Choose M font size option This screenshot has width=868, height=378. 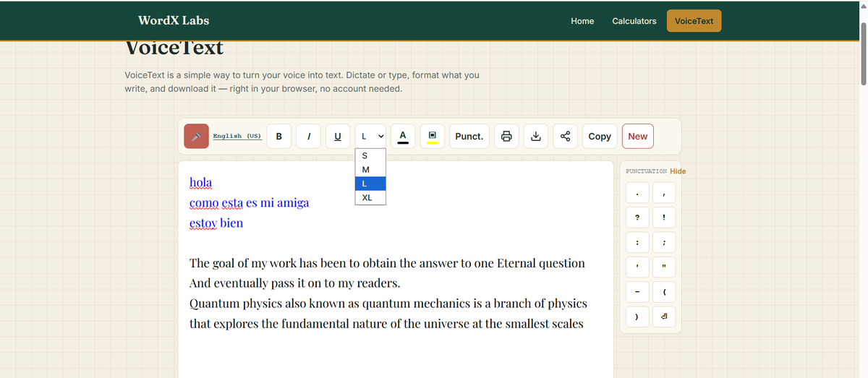370,169
